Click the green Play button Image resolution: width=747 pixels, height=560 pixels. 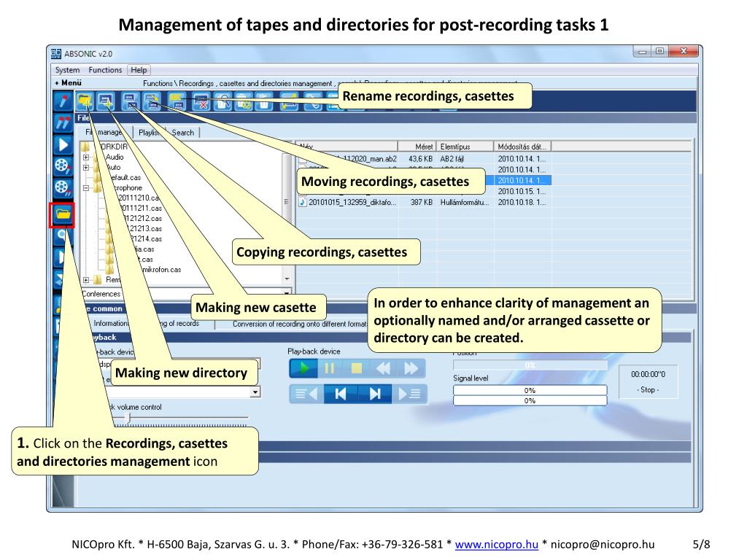point(303,368)
